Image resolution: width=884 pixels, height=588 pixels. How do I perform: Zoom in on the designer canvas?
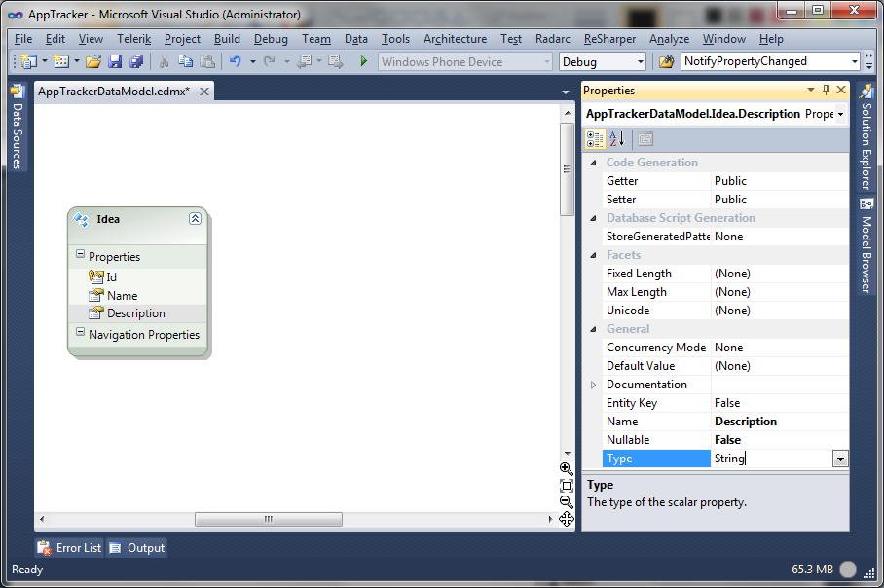coord(567,469)
